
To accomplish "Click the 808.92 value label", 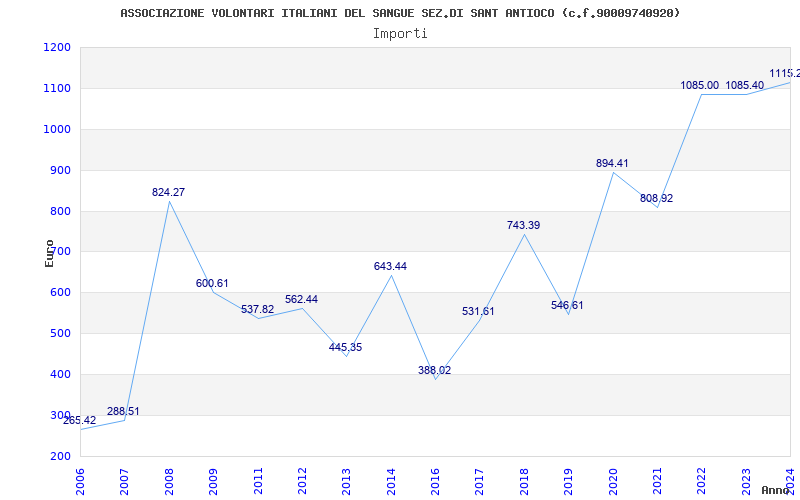I will point(657,198).
